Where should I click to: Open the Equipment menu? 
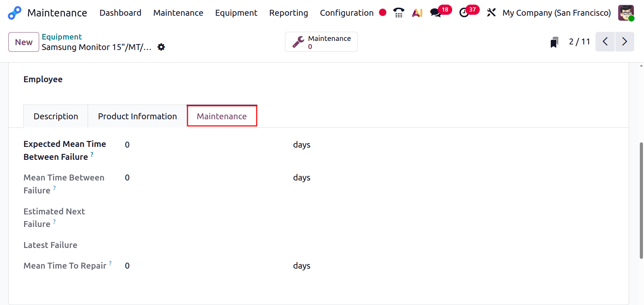236,13
